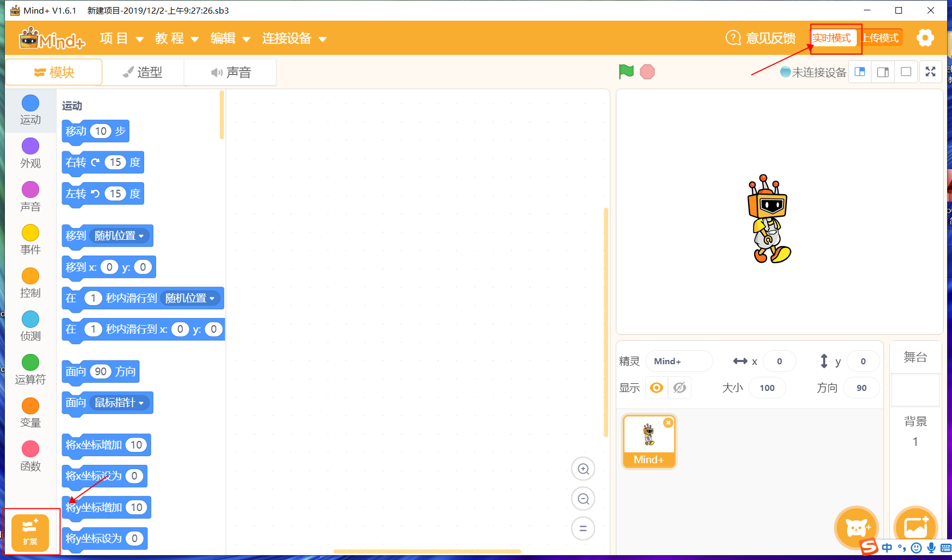Switch to the 造型 costumes tab
Screen dimensions: 952x560
143,72
